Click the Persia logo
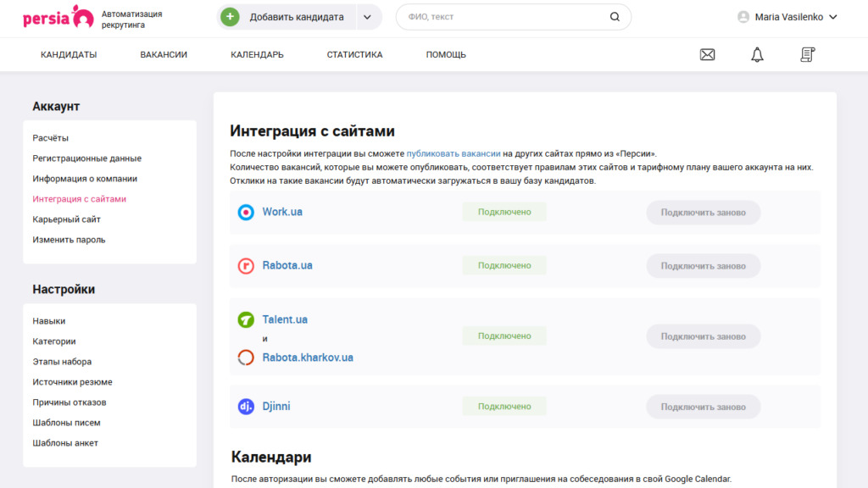Screen dimensions: 868x488 tap(58, 17)
